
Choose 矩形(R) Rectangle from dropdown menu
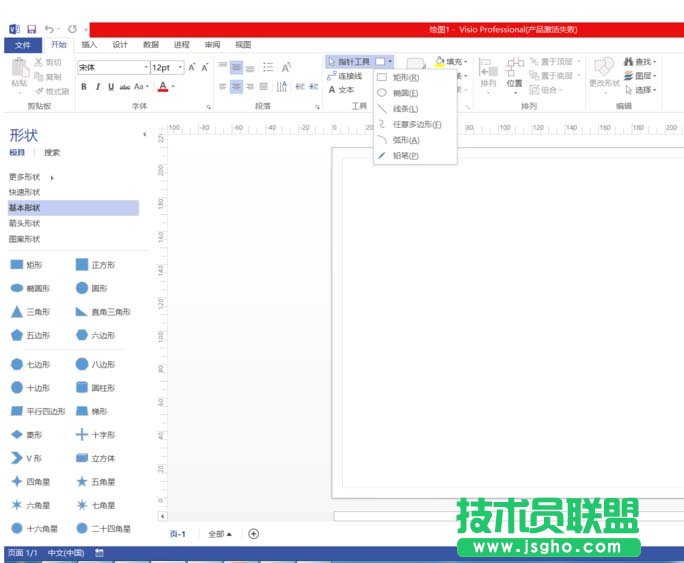(415, 77)
